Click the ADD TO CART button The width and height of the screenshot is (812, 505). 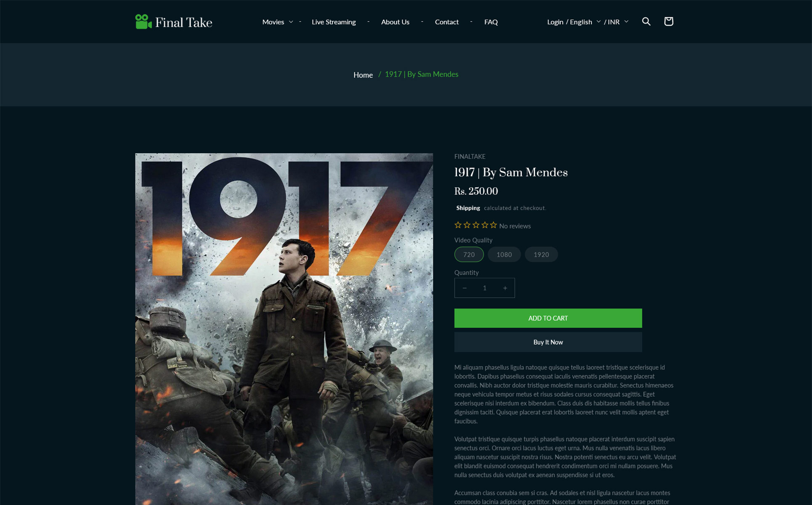tap(548, 318)
